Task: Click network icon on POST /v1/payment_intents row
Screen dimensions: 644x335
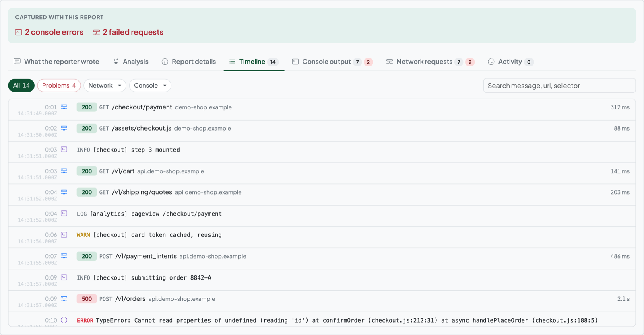Action: 64,256
